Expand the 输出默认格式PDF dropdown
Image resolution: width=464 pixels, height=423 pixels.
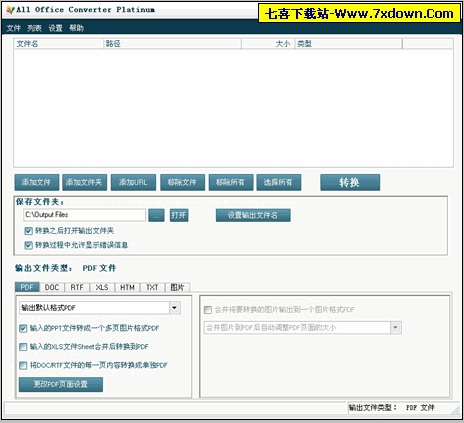coord(175,308)
